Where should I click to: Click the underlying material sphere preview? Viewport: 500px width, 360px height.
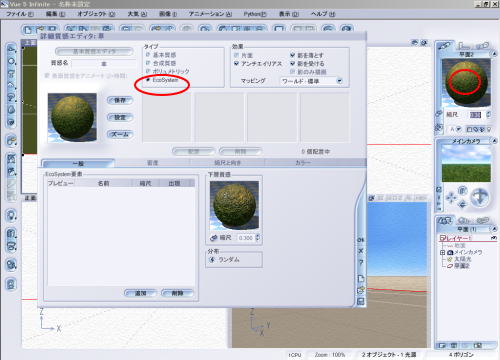tap(234, 205)
